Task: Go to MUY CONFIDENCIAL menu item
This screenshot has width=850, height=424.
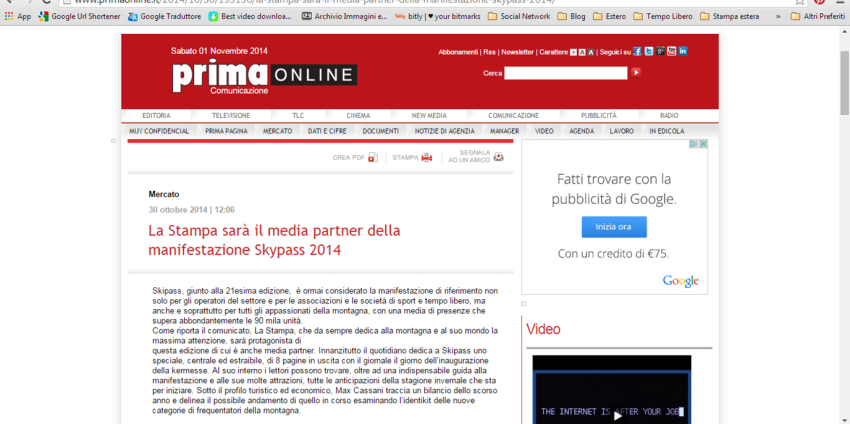Action: [x=159, y=131]
